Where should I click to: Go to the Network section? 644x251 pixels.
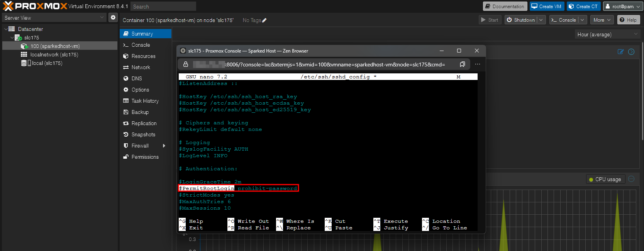(146, 67)
